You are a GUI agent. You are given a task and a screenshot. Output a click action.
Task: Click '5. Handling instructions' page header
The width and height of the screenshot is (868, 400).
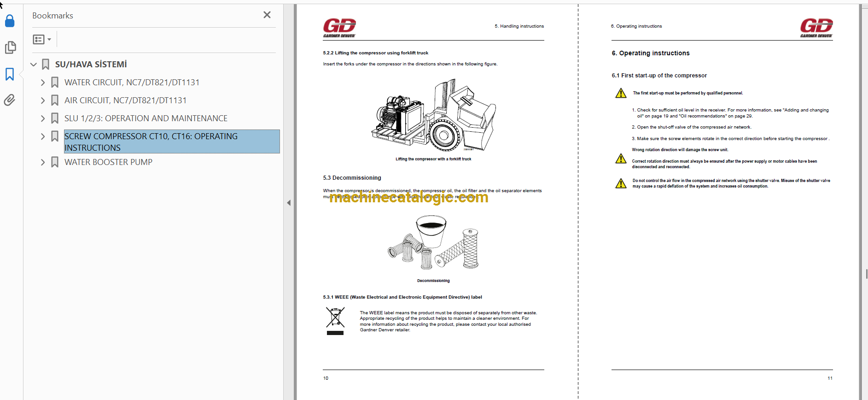coord(519,26)
